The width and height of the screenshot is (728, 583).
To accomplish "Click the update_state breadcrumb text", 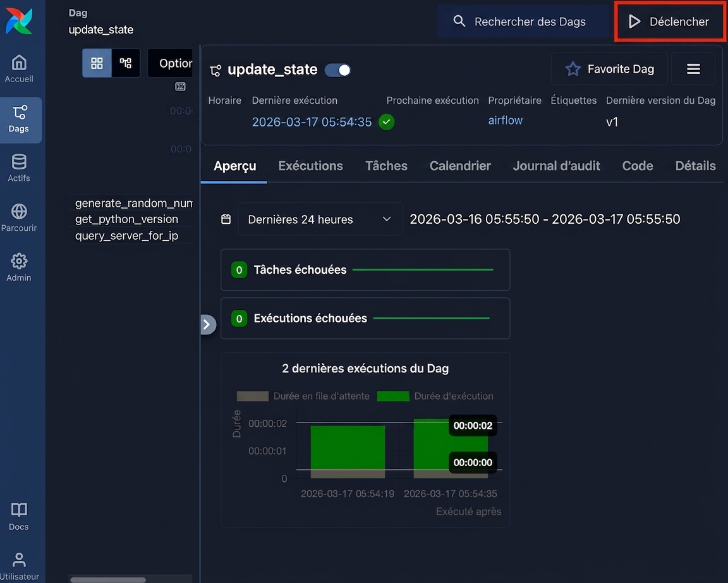I will coord(100,30).
